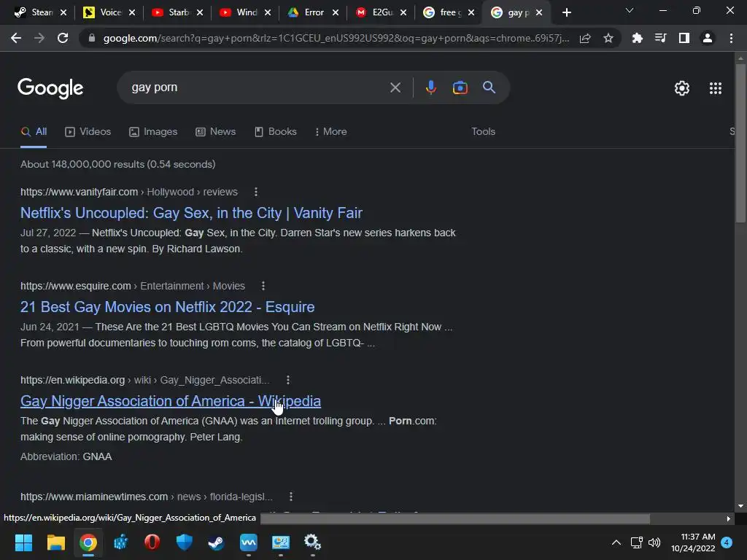The width and height of the screenshot is (747, 560).
Task: Close the Wind YouTube tab
Action: [268, 12]
